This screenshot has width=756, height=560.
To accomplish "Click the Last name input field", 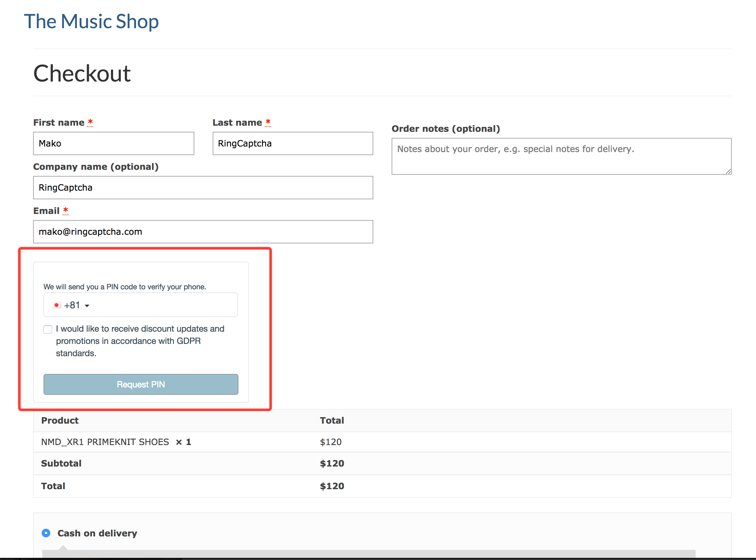I will pyautogui.click(x=292, y=143).
